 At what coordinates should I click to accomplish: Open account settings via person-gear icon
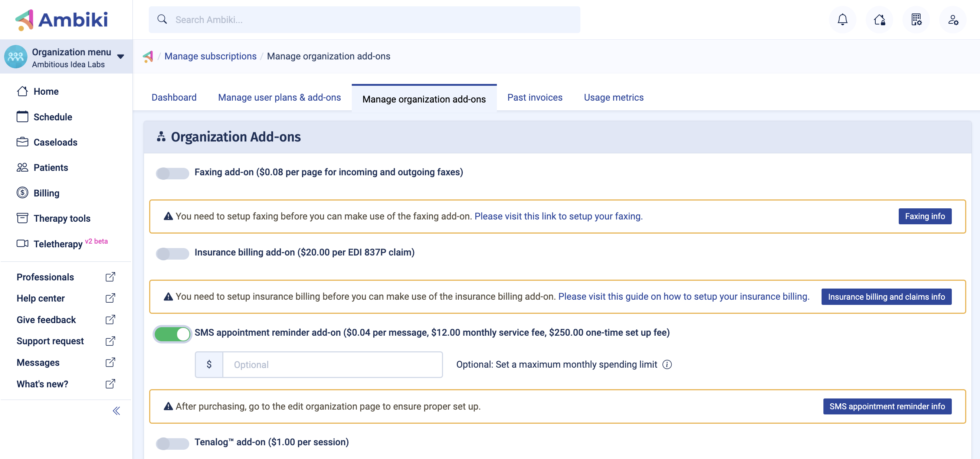coord(953,19)
